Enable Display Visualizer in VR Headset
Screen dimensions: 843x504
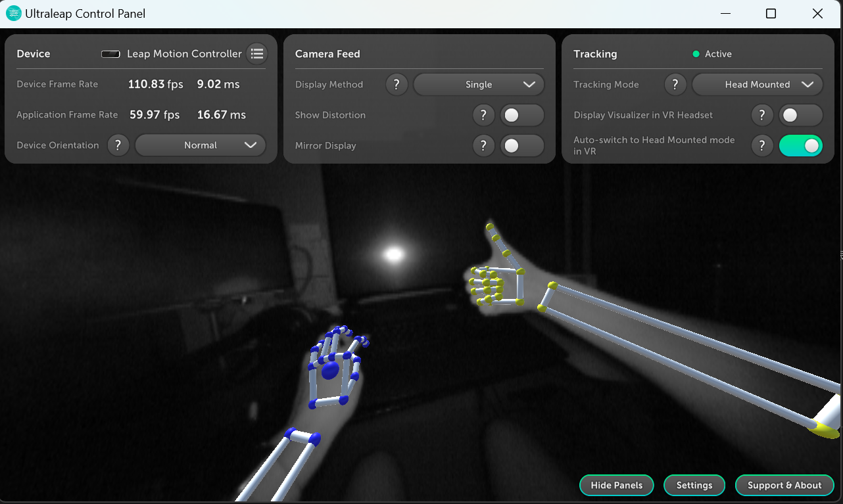click(x=800, y=115)
